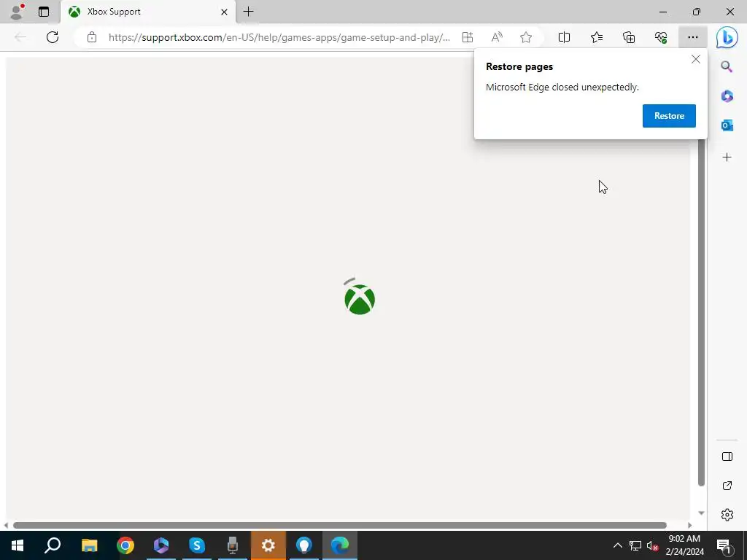This screenshot has width=747, height=560.
Task: Open the Settings app in taskbar
Action: (268, 545)
